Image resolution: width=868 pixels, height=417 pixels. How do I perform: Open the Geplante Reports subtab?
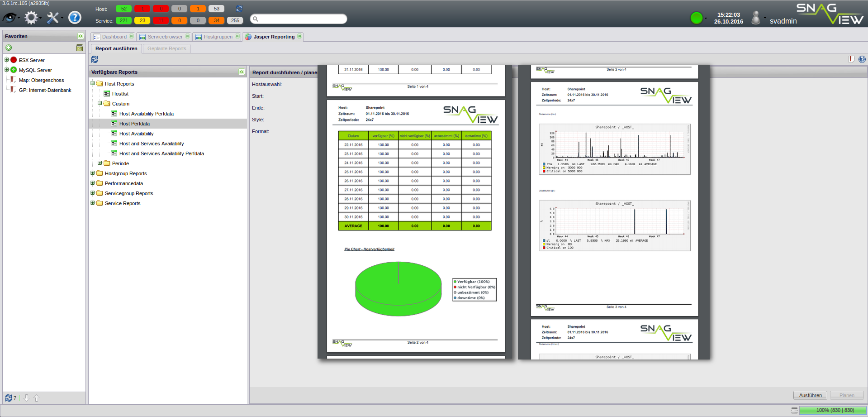(166, 48)
